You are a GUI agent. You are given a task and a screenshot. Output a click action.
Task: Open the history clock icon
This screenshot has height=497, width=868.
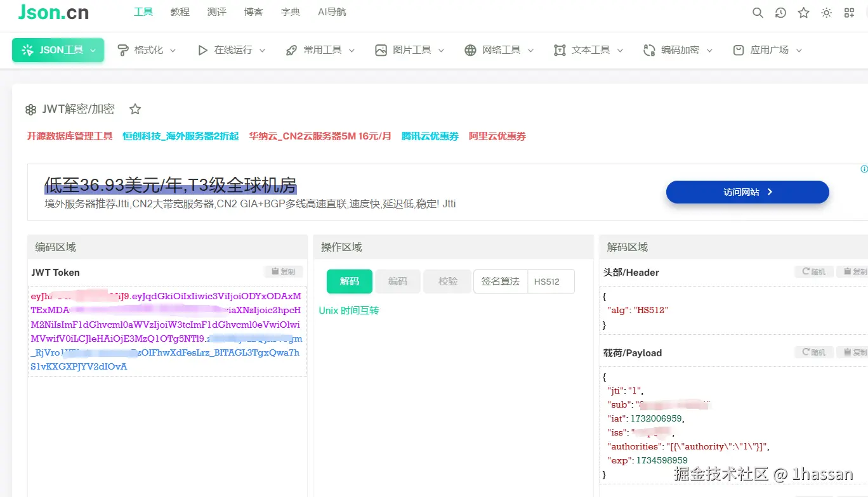(780, 13)
